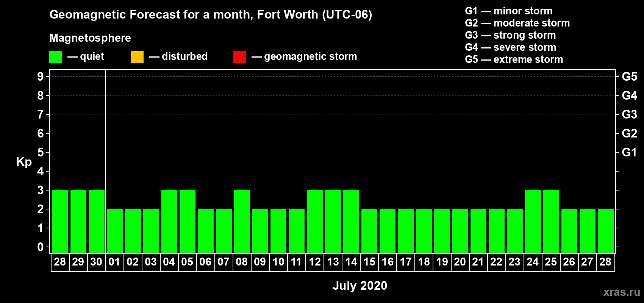Click the Kp axis label
The image size is (644, 303).
click(x=24, y=162)
